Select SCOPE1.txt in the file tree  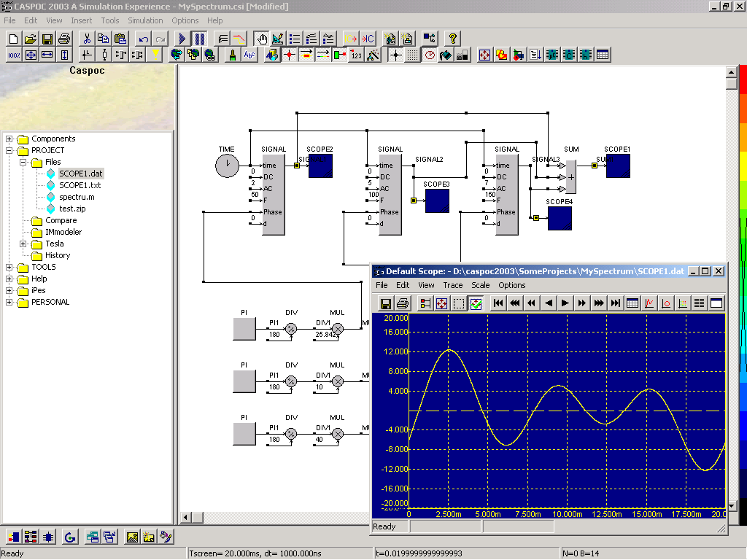(80, 185)
